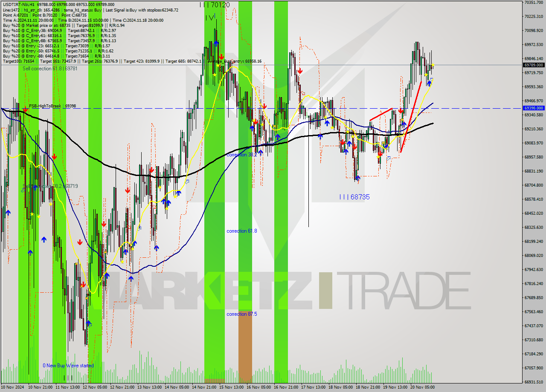The image size is (546, 392).
Task: Click the 'I I I 68735' wave label
Action: [x=354, y=197]
